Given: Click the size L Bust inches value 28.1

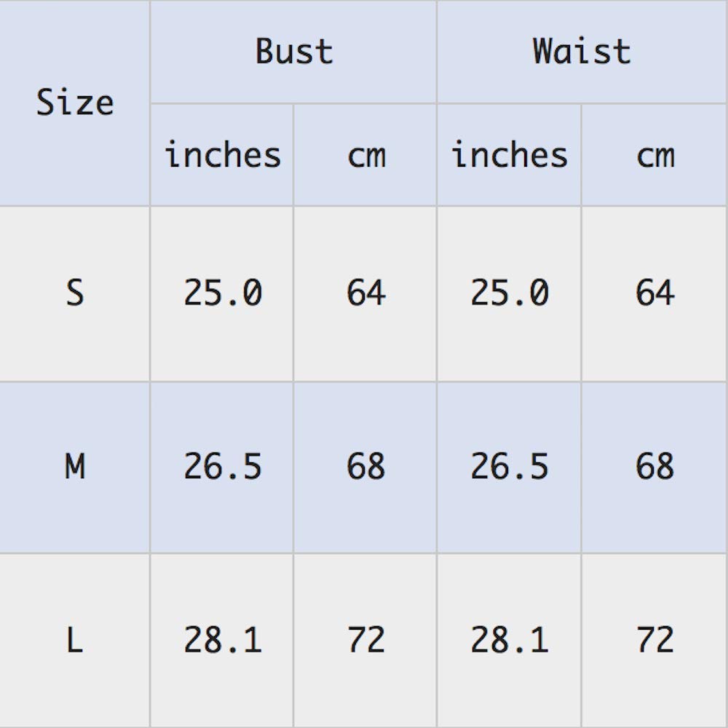Looking at the screenshot, I should point(222,640).
